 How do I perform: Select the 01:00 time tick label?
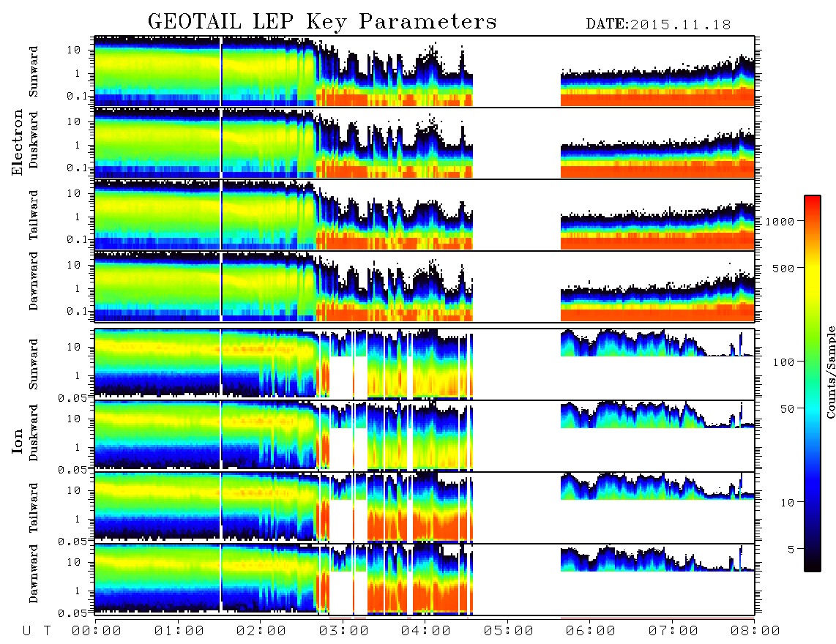(179, 631)
